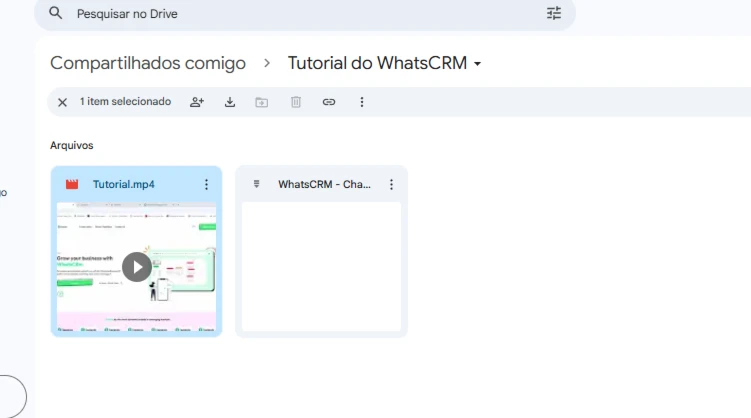
Task: Clear selection with the X button
Action: (x=62, y=102)
